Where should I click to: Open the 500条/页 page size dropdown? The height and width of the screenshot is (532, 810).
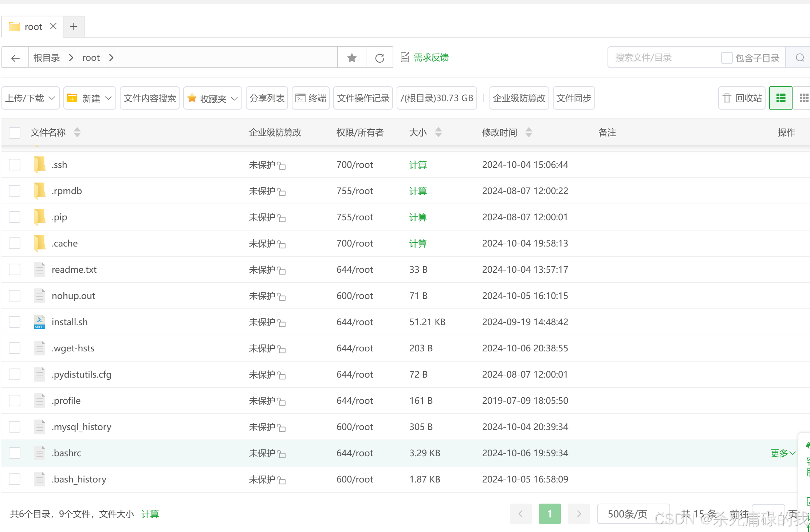click(x=633, y=514)
